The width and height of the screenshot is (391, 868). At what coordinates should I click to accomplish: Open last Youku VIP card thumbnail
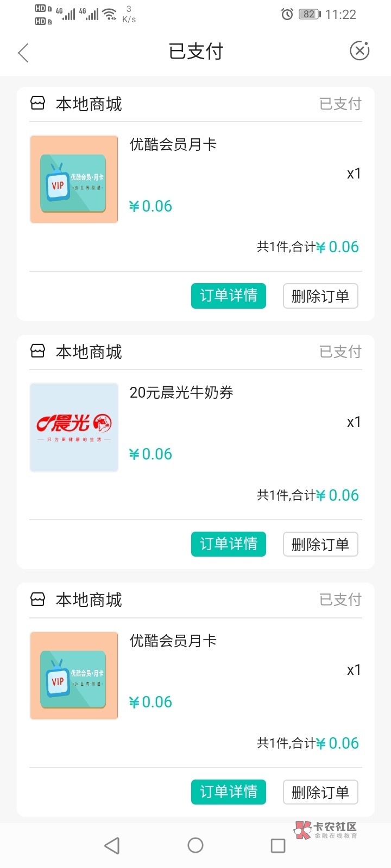74,675
